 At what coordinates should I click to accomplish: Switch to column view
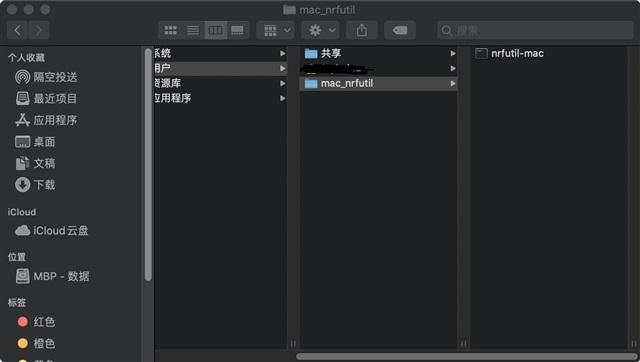point(216,30)
